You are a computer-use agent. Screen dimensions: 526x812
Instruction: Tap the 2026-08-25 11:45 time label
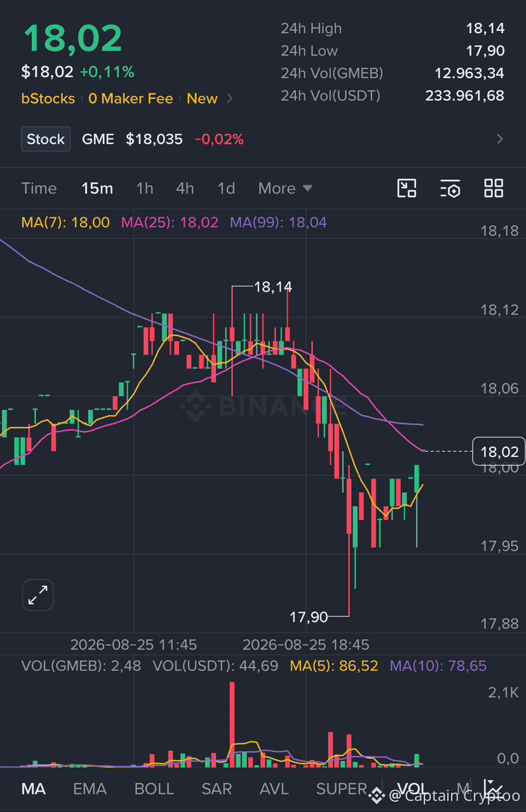(133, 644)
